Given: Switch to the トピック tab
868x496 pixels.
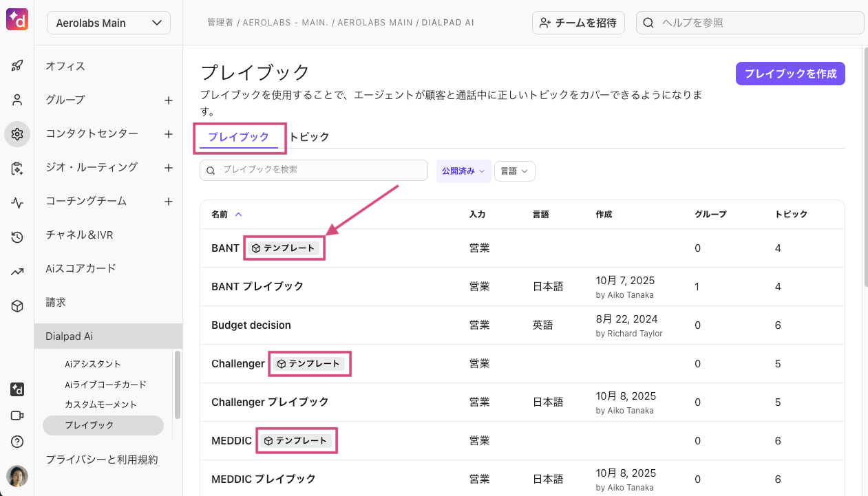Looking at the screenshot, I should point(309,137).
